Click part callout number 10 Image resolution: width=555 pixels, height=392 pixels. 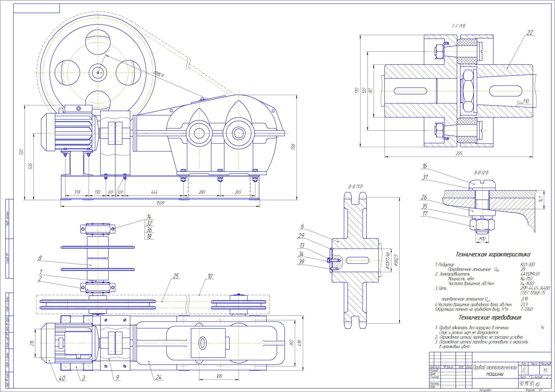tap(210, 276)
